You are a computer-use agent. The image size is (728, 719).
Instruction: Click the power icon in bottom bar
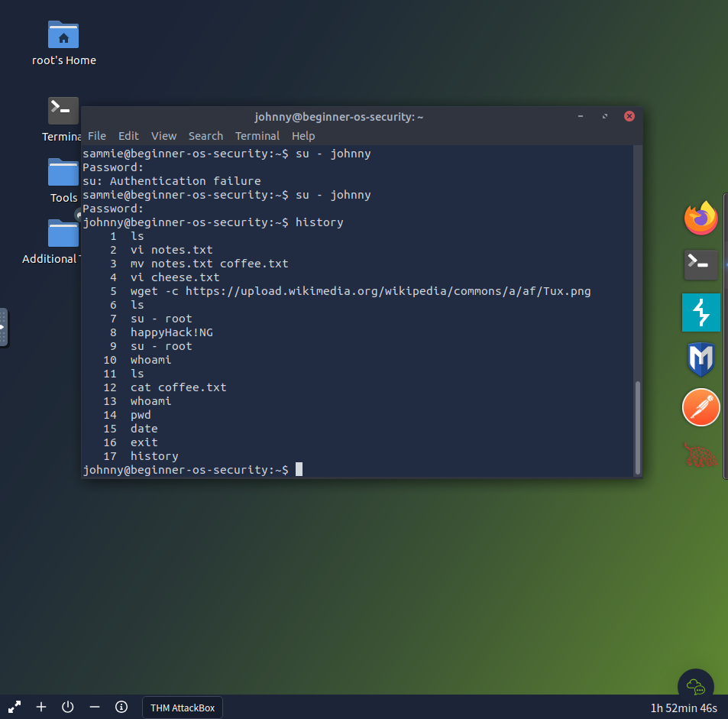68,707
